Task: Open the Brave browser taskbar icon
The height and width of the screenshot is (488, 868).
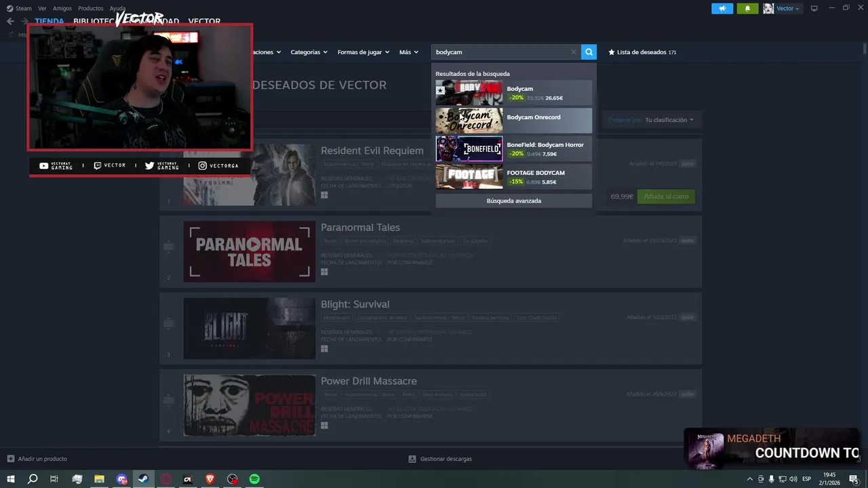Action: [210, 479]
